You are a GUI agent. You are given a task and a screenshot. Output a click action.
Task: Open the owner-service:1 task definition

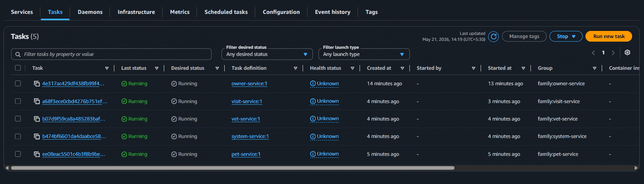(249, 84)
